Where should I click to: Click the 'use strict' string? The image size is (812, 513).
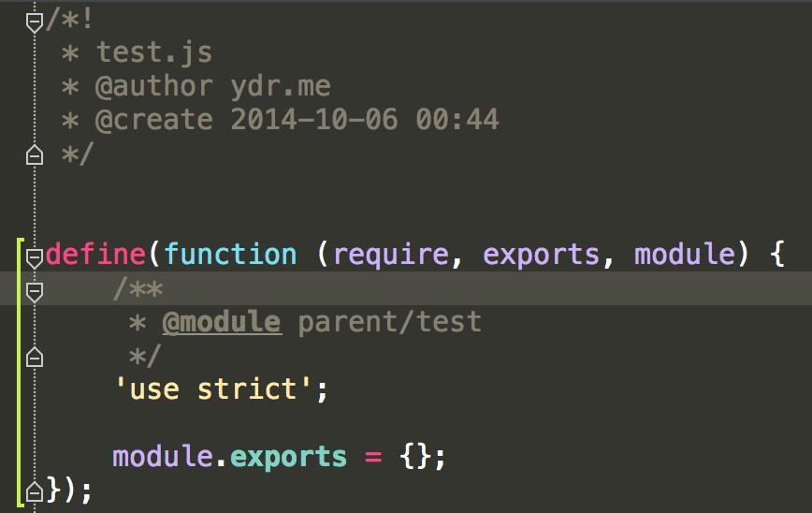(212, 388)
